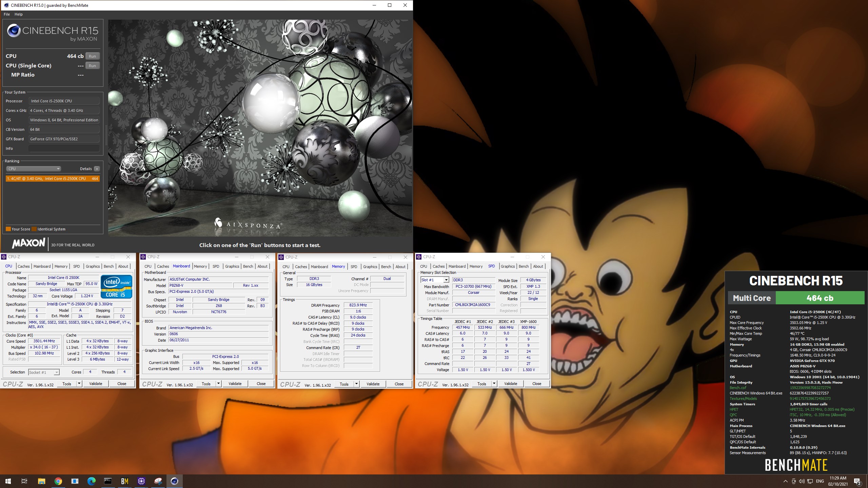The height and width of the screenshot is (488, 868).
Task: Click the BIOS Date value 06/27/2011
Action: point(219,340)
